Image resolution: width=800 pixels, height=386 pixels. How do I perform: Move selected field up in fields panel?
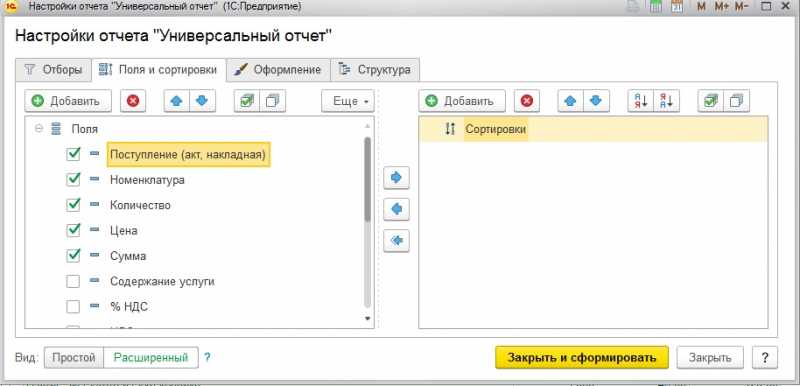(177, 101)
